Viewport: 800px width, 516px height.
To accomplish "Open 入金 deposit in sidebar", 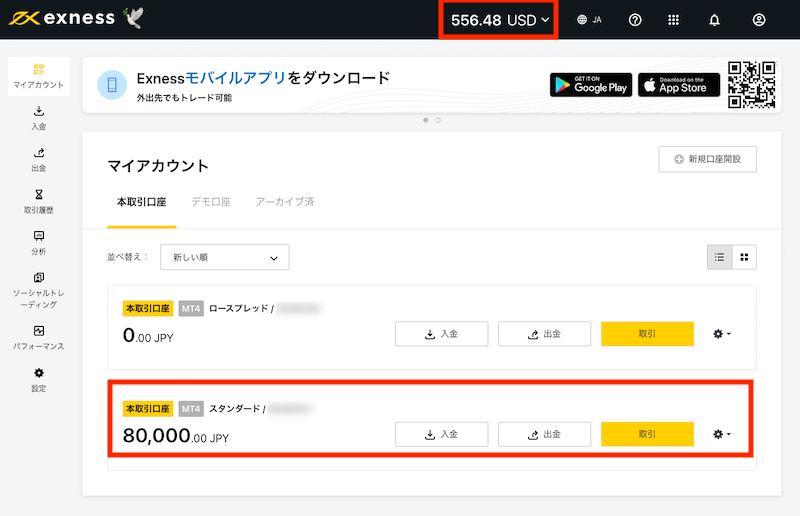I will [39, 118].
